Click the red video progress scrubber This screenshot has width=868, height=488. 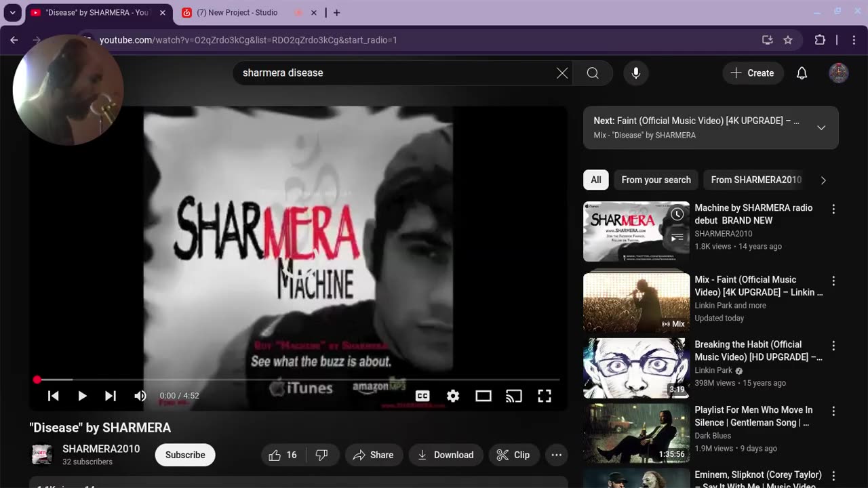click(37, 380)
